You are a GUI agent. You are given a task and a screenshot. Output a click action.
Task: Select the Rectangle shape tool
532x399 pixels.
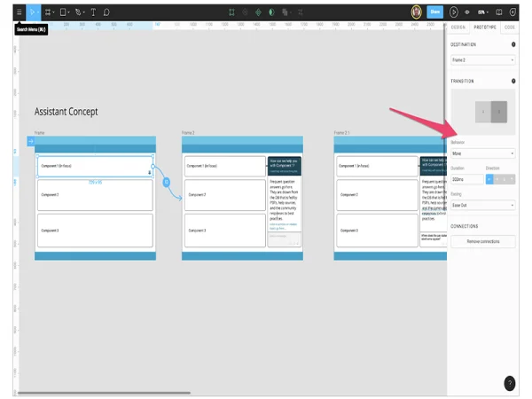pos(64,12)
